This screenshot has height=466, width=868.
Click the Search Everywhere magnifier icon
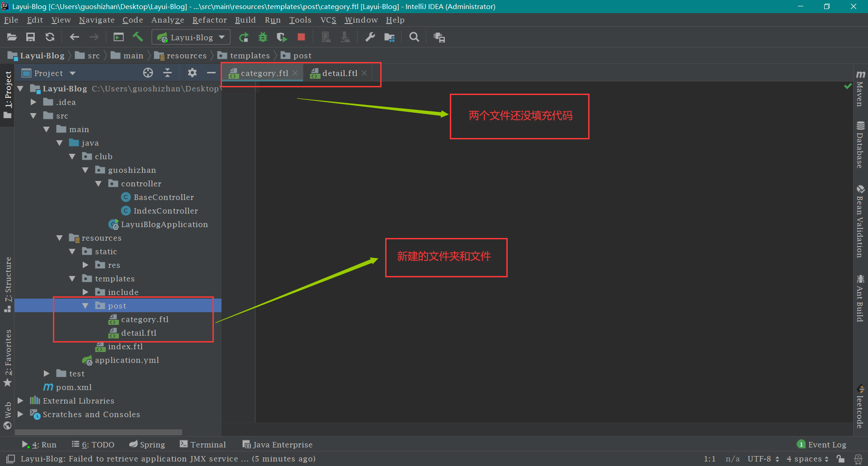(x=414, y=37)
